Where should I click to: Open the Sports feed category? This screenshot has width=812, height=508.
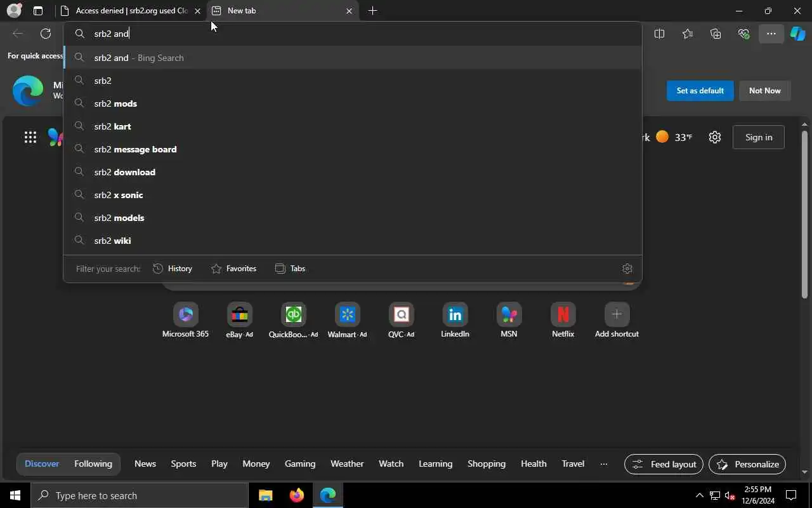(183, 464)
